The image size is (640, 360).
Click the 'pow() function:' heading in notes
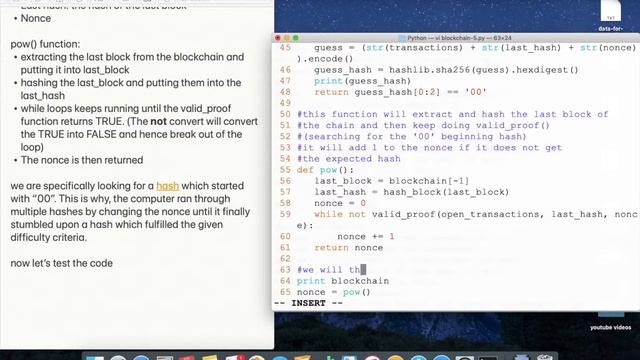(x=45, y=44)
